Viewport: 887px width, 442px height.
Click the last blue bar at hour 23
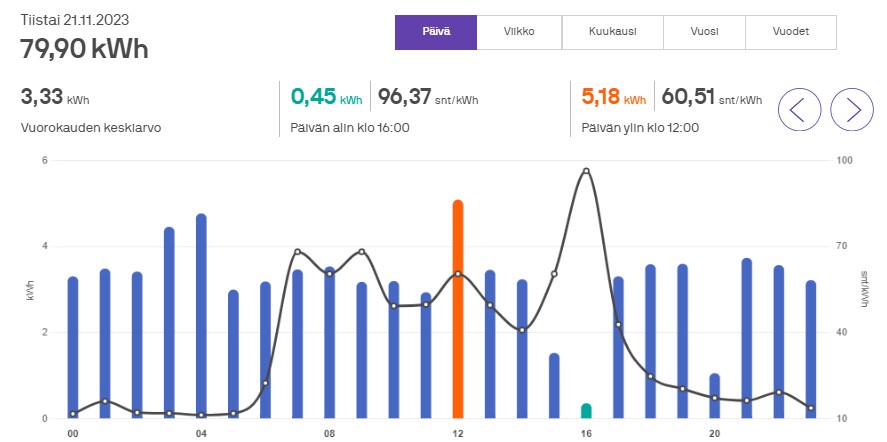coord(811,350)
